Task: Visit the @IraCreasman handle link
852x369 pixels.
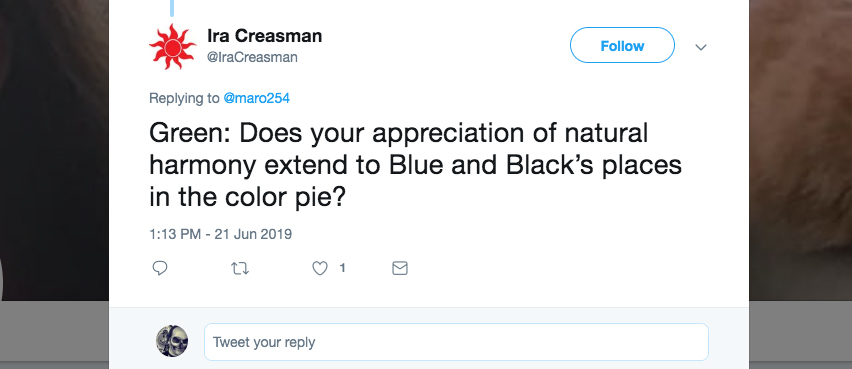Action: (252, 57)
